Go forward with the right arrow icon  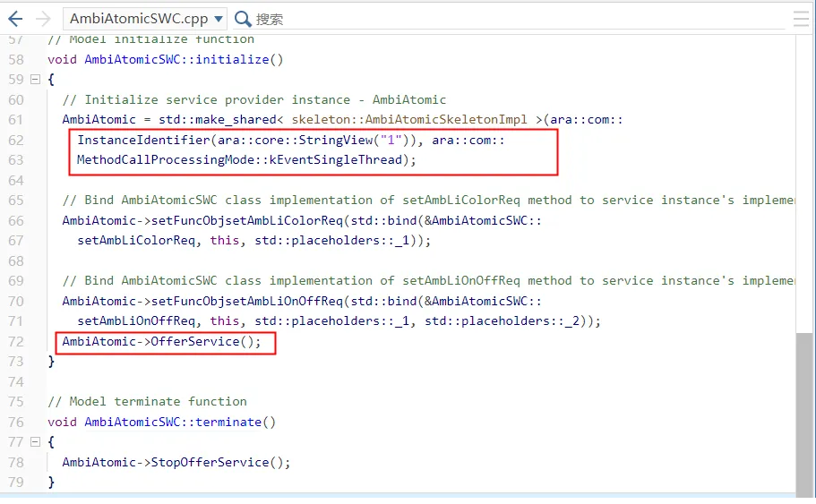pos(43,19)
